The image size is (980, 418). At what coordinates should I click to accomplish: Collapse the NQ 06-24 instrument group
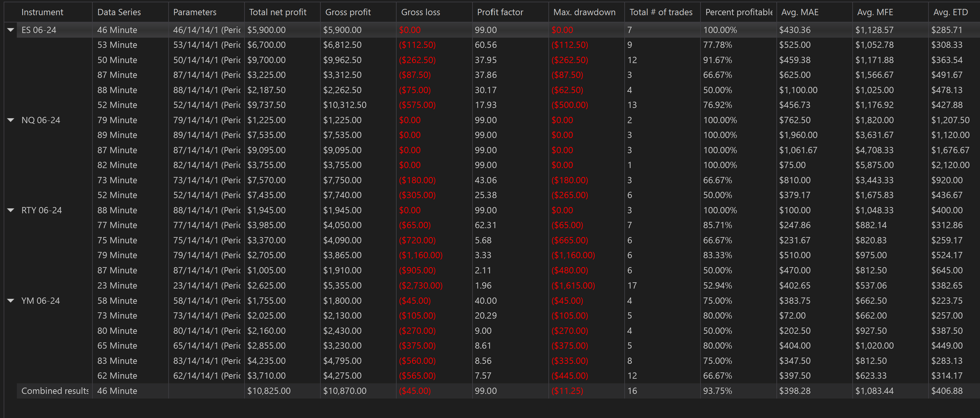pyautogui.click(x=11, y=120)
